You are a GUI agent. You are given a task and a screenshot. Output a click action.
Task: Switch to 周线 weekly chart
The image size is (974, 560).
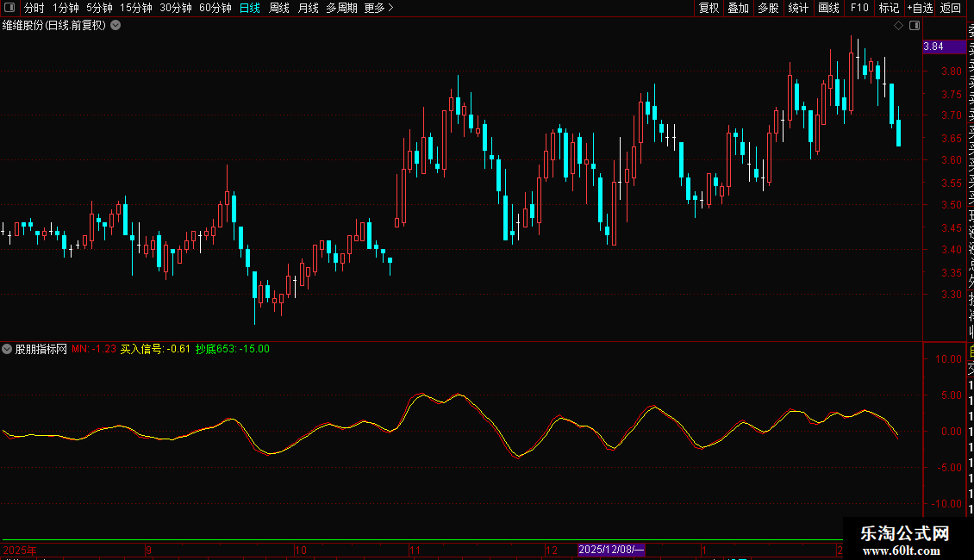click(x=279, y=8)
